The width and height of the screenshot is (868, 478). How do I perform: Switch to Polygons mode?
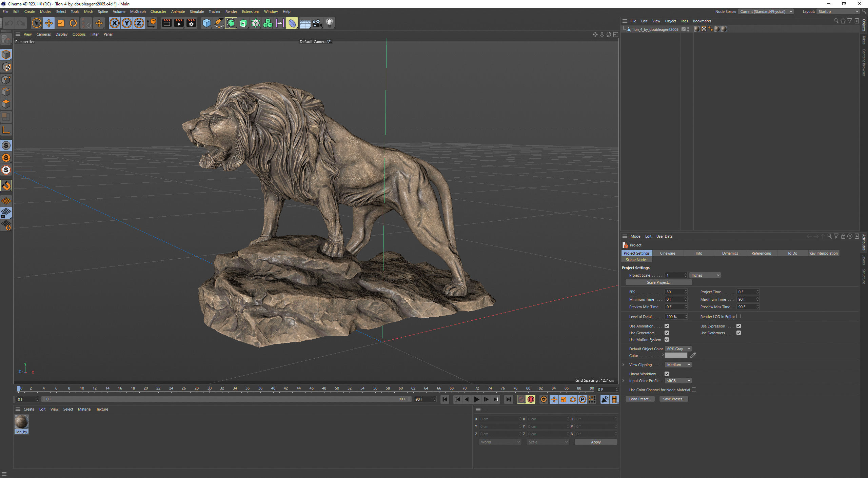pyautogui.click(x=6, y=104)
